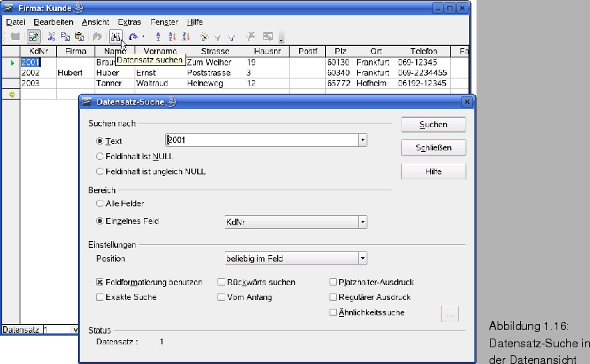Expand the KdNr field dropdown
The height and width of the screenshot is (364, 590).
(x=362, y=222)
